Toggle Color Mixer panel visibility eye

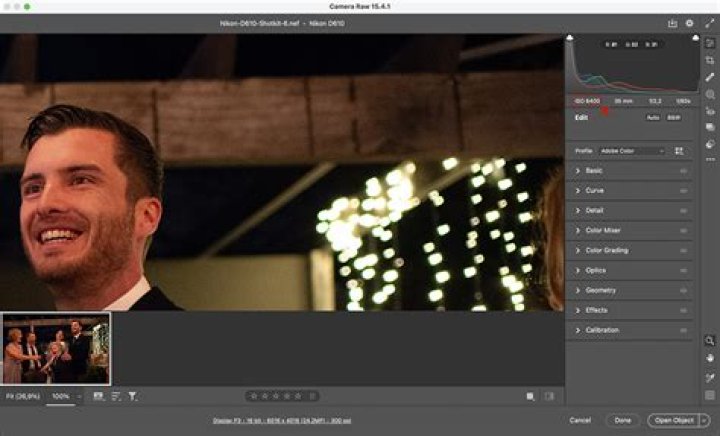tap(684, 231)
